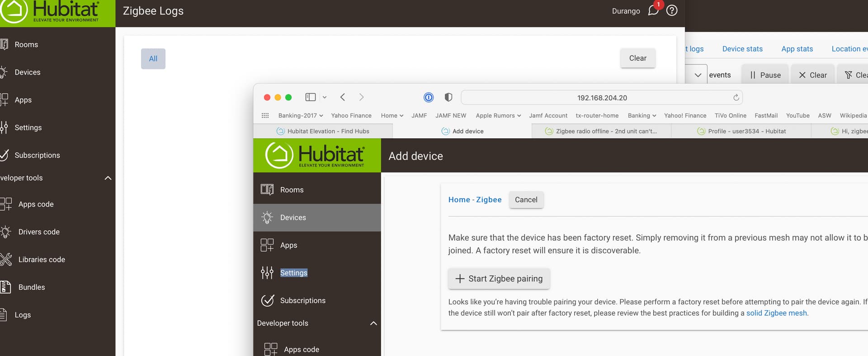The height and width of the screenshot is (356, 868).
Task: Click the Subscriptions checkmark icon in Add device sidebar
Action: click(x=267, y=300)
